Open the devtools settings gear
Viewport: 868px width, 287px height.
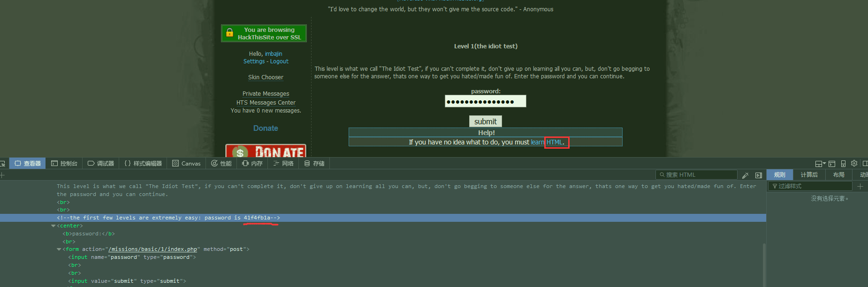[854, 163]
